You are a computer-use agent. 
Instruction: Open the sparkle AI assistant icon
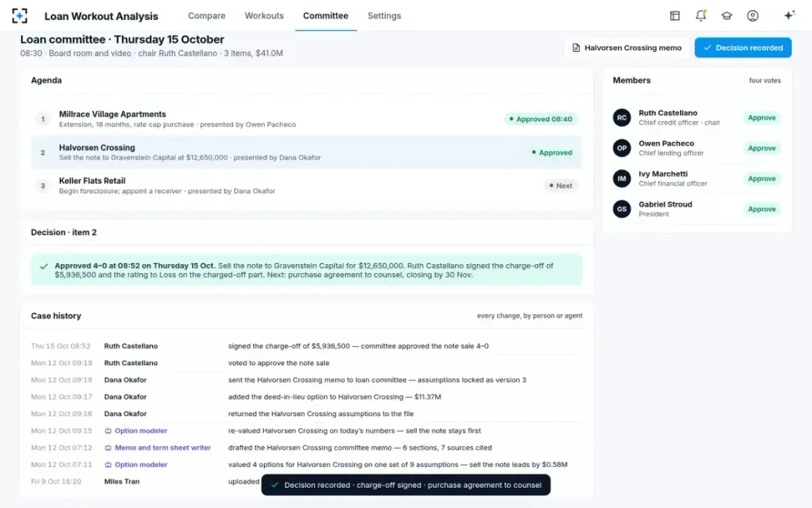click(x=789, y=16)
